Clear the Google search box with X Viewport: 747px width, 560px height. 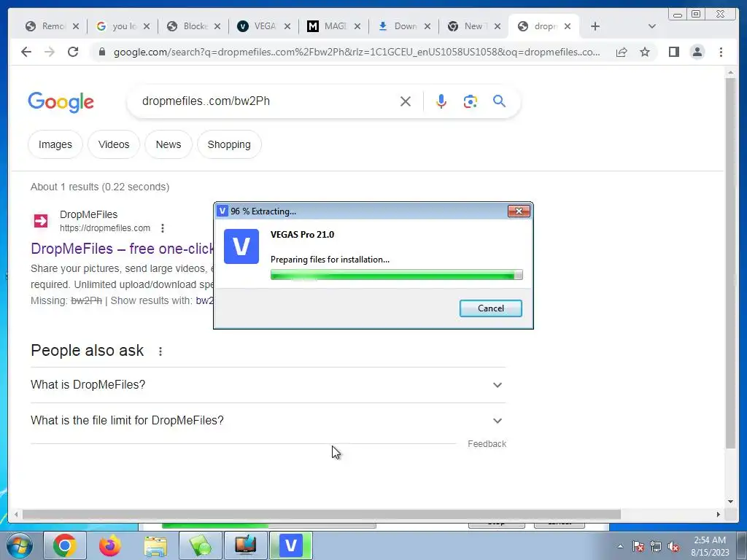pyautogui.click(x=406, y=101)
